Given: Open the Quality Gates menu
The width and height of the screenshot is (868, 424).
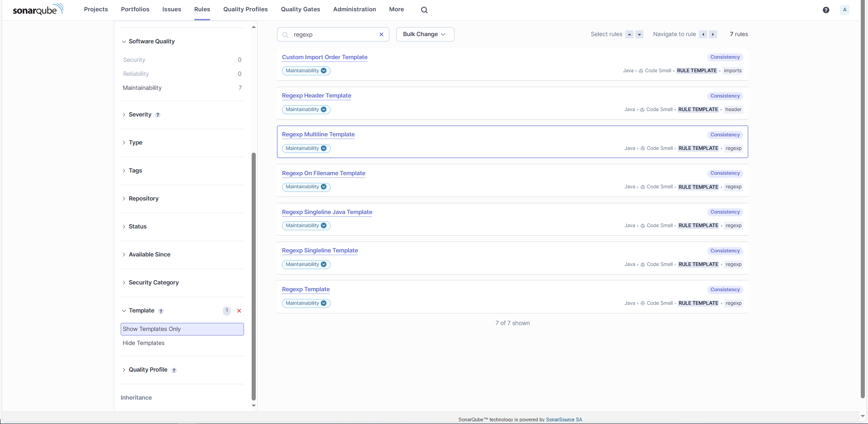Looking at the screenshot, I should coord(300,9).
